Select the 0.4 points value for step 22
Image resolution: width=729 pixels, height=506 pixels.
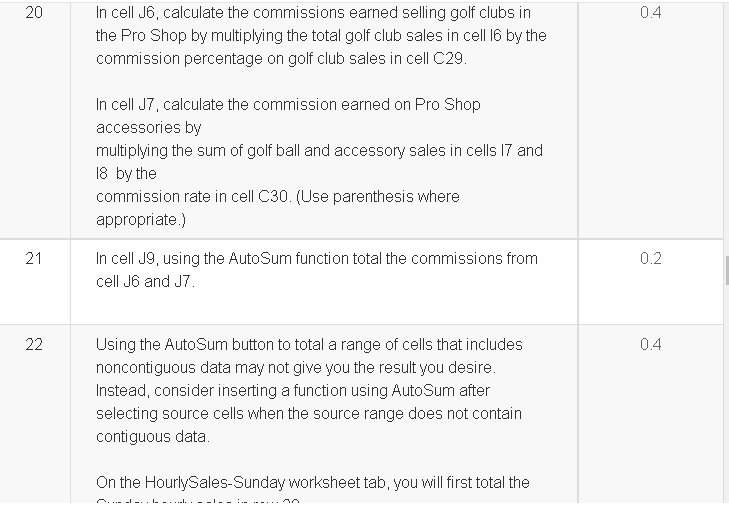(x=650, y=345)
